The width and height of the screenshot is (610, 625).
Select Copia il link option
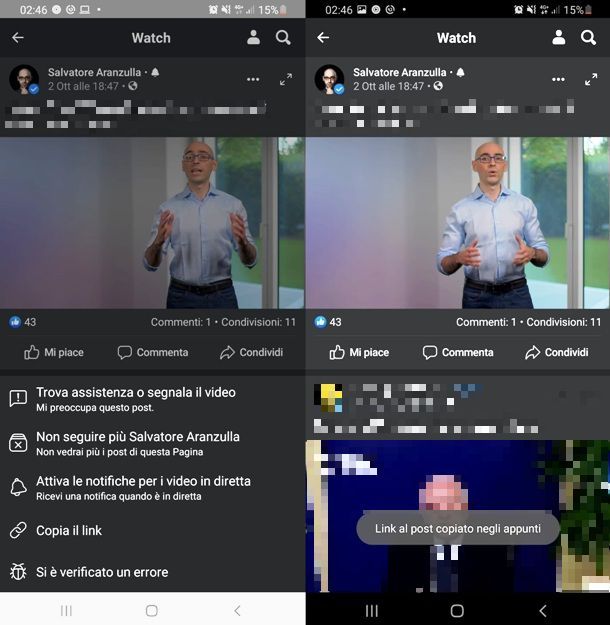click(152, 531)
